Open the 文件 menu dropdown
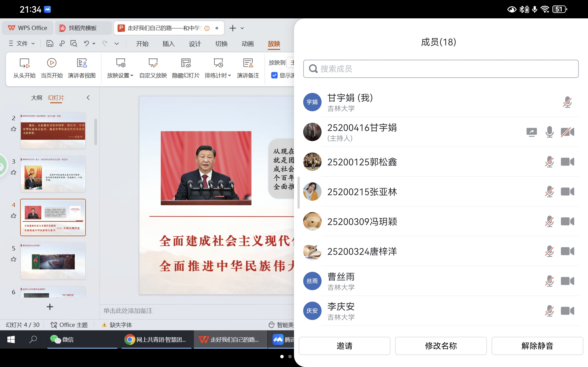588x367 pixels. pyautogui.click(x=22, y=43)
